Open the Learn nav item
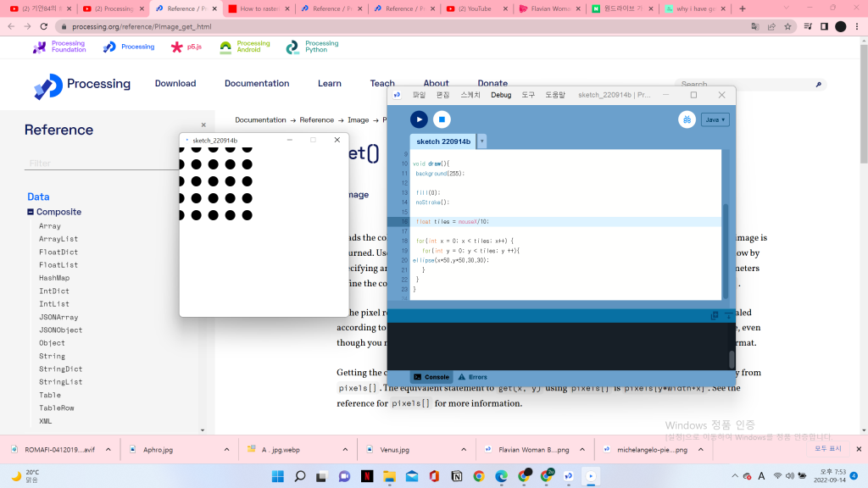Image resolution: width=868 pixels, height=488 pixels. tap(330, 84)
